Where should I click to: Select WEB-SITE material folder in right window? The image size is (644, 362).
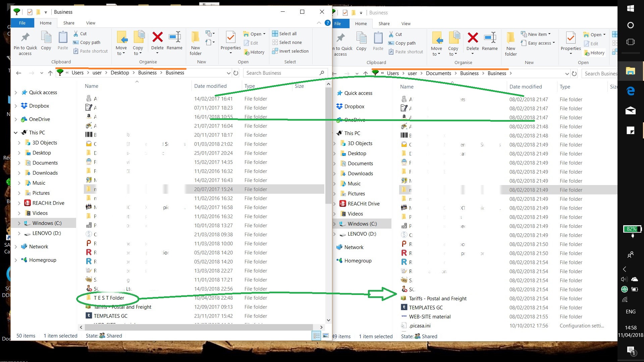(430, 316)
